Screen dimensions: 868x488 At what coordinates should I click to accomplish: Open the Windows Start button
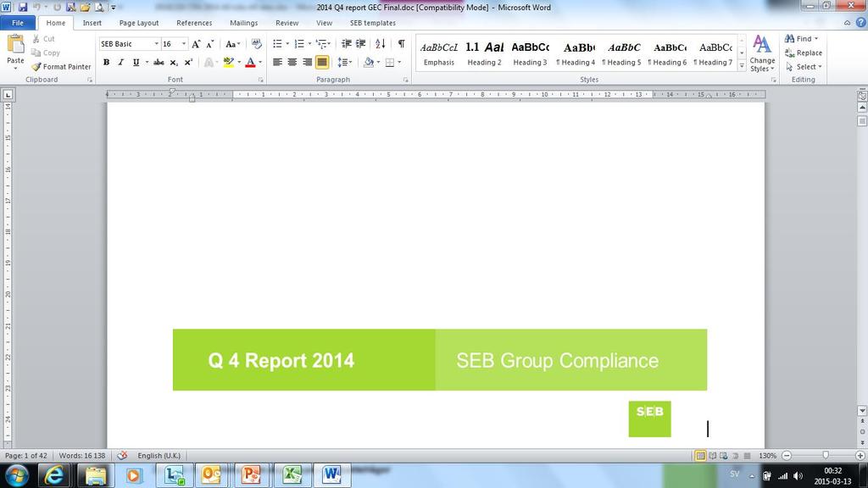tap(17, 475)
